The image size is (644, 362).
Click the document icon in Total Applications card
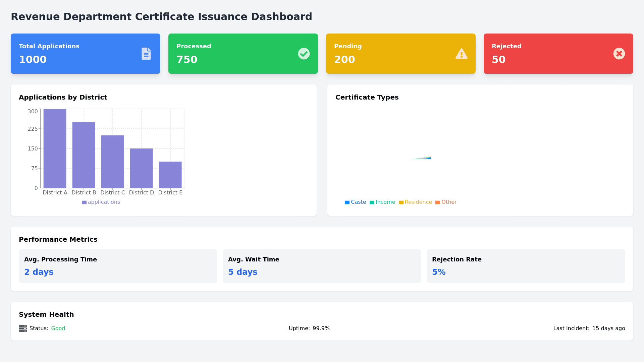pyautogui.click(x=146, y=54)
